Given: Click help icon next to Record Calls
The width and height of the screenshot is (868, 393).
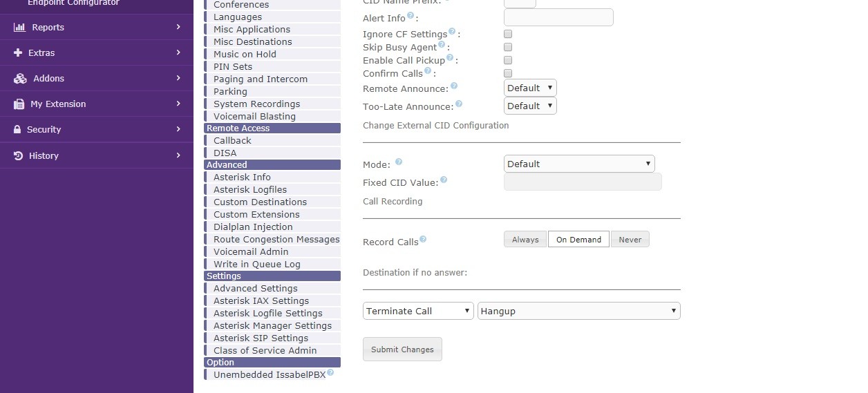Looking at the screenshot, I should click(423, 240).
